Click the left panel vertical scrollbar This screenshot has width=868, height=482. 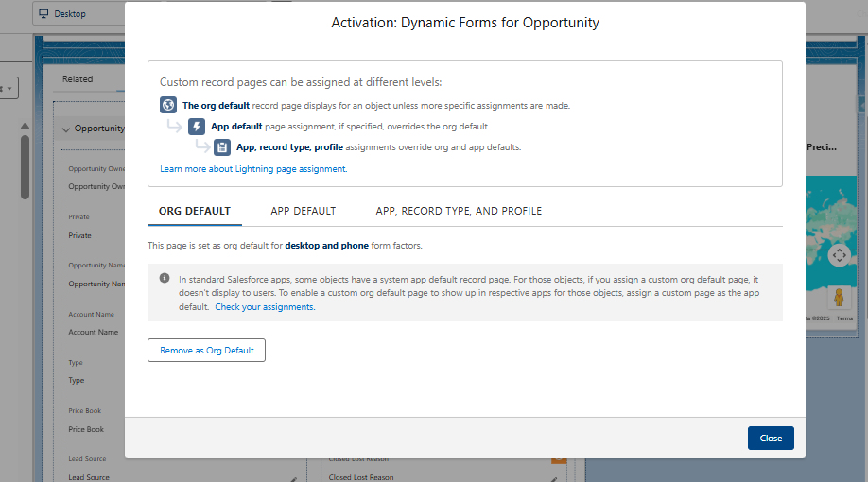(x=25, y=165)
